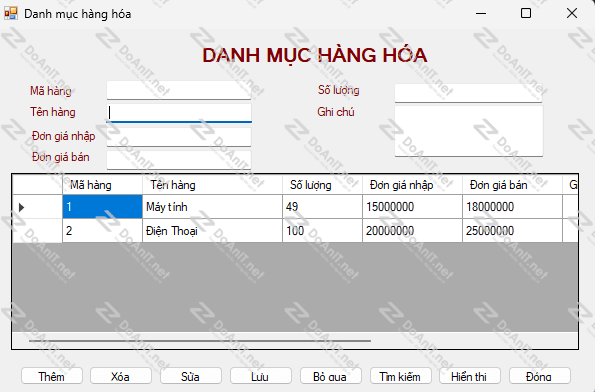The image size is (595, 392).
Task: Cancel using the Bỏ qua button
Action: [x=331, y=376]
